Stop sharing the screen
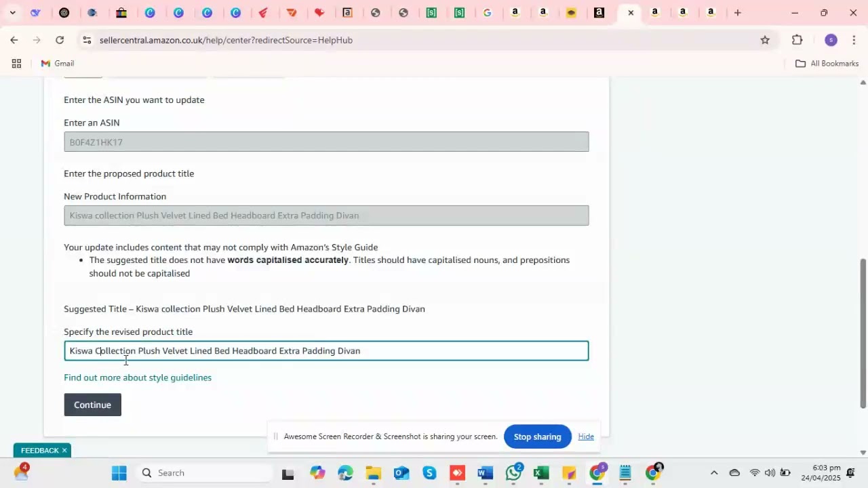This screenshot has height=488, width=868. coord(537,437)
